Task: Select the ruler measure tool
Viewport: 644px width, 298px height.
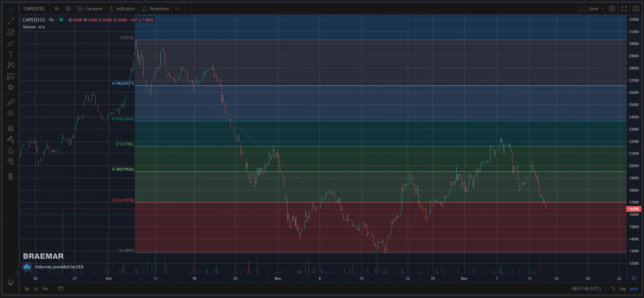Action: [11, 102]
